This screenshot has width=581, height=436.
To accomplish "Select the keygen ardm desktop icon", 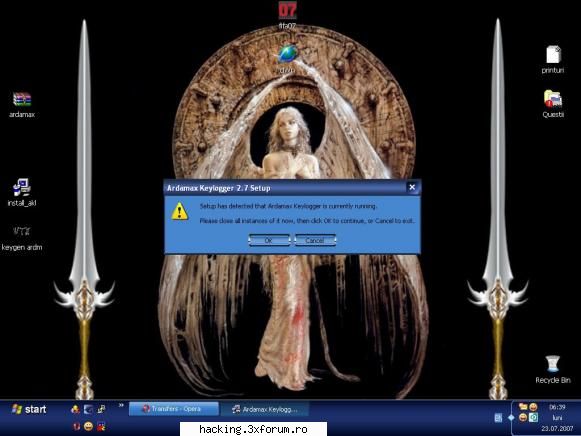I will (x=21, y=238).
